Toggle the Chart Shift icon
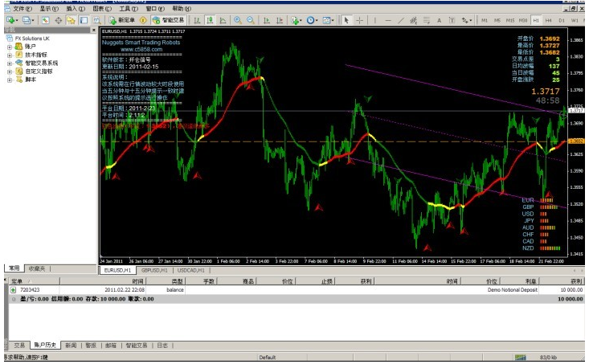 click(280, 20)
